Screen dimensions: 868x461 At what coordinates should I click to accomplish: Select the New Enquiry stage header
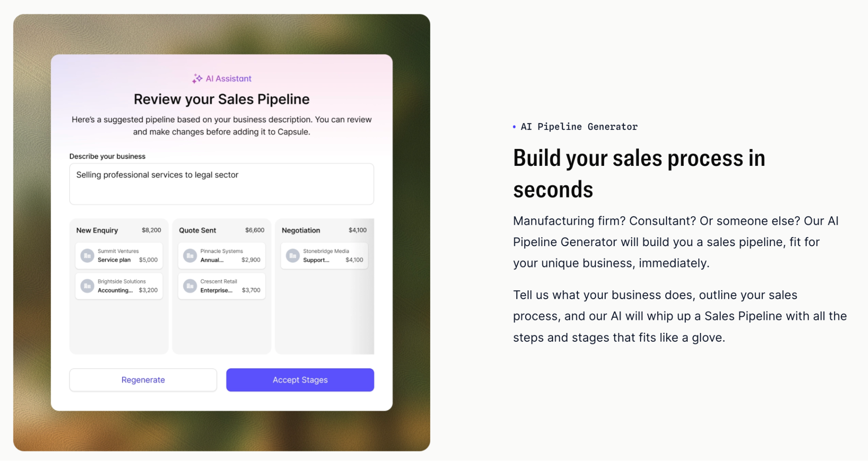click(x=97, y=230)
